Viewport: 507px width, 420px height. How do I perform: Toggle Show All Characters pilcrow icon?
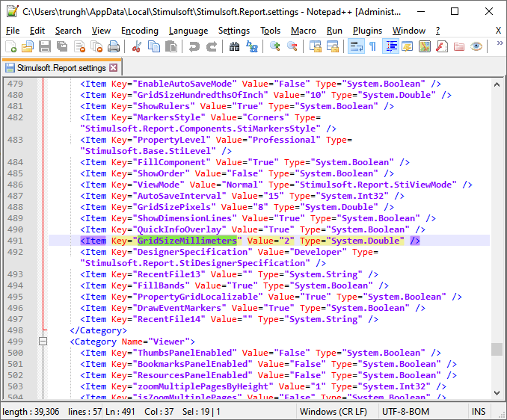(x=373, y=46)
